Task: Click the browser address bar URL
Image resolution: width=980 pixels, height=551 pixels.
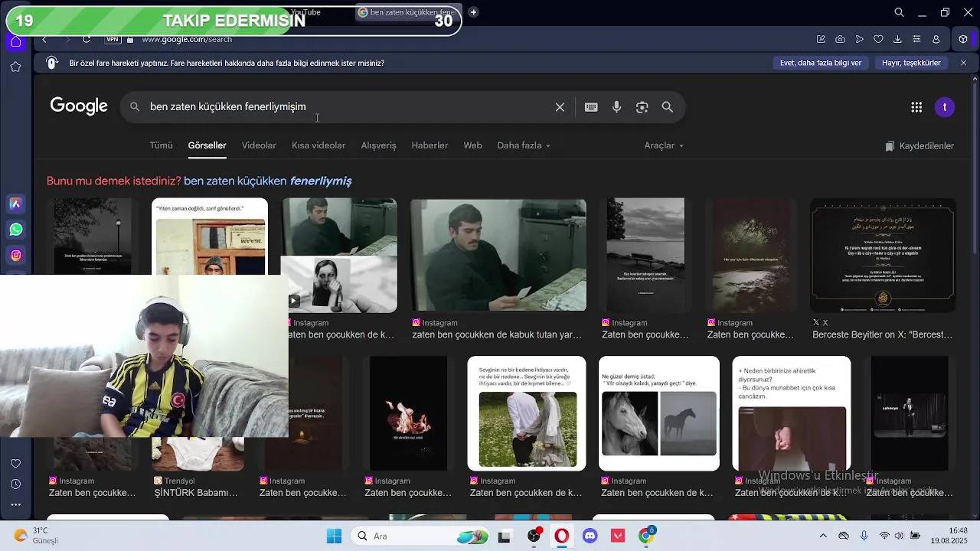Action: click(186, 39)
